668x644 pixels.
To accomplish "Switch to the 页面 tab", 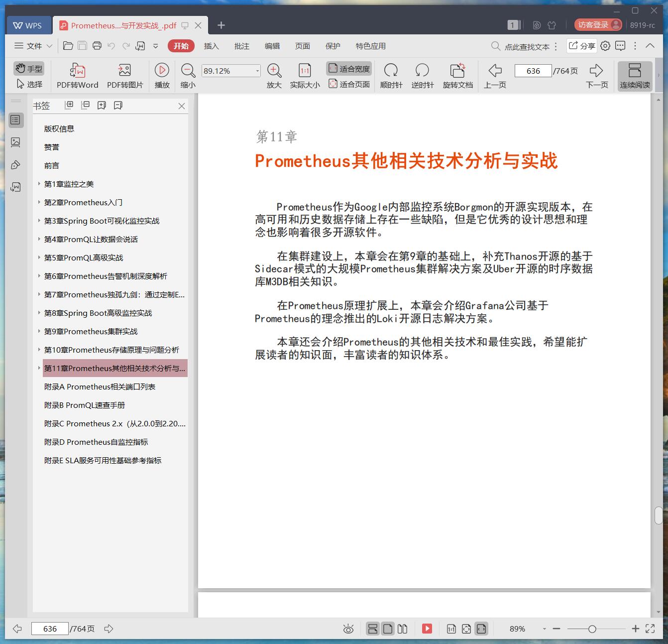I will [302, 46].
